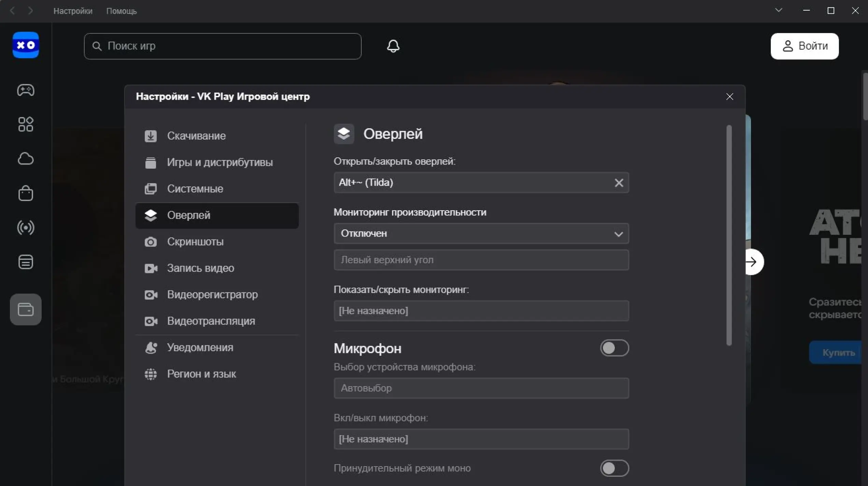This screenshot has height=486, width=868.
Task: Click the VK Play logo icon
Action: click(x=26, y=45)
